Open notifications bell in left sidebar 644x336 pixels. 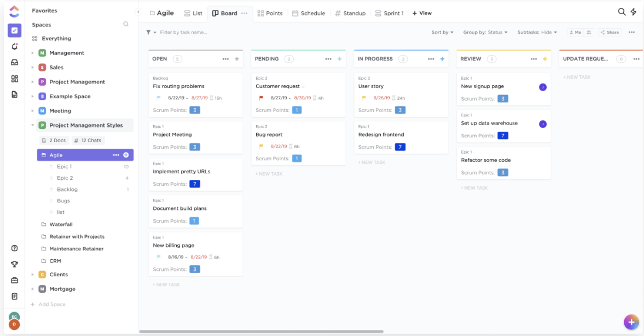click(14, 46)
